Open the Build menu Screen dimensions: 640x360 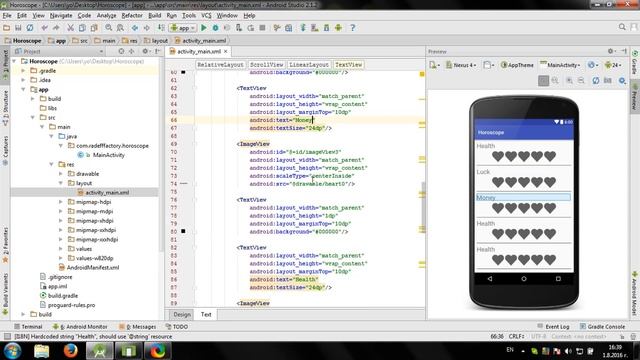pyautogui.click(x=154, y=16)
